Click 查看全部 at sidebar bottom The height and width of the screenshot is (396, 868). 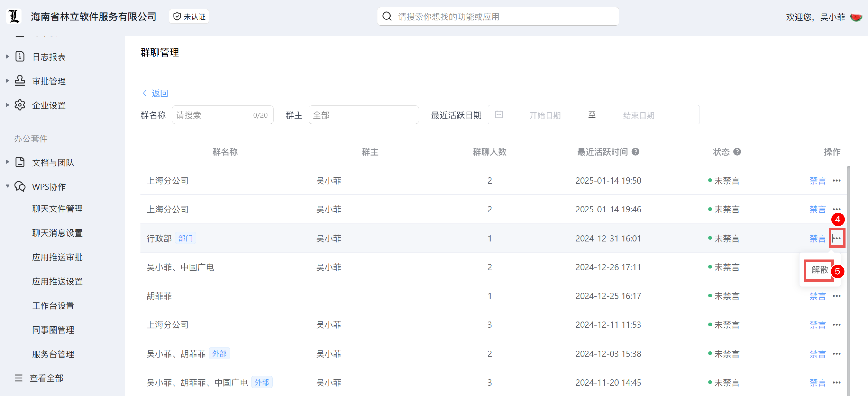(x=46, y=378)
